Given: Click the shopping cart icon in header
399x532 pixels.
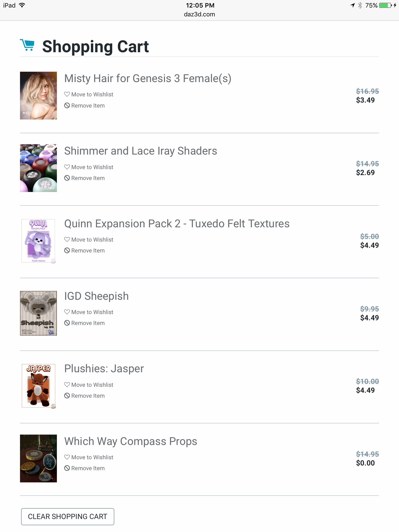Looking at the screenshot, I should point(27,45).
